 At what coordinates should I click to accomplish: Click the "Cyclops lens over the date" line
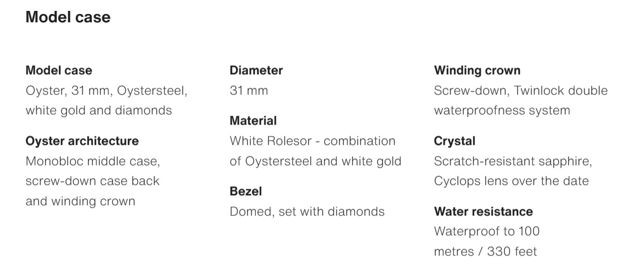click(511, 181)
